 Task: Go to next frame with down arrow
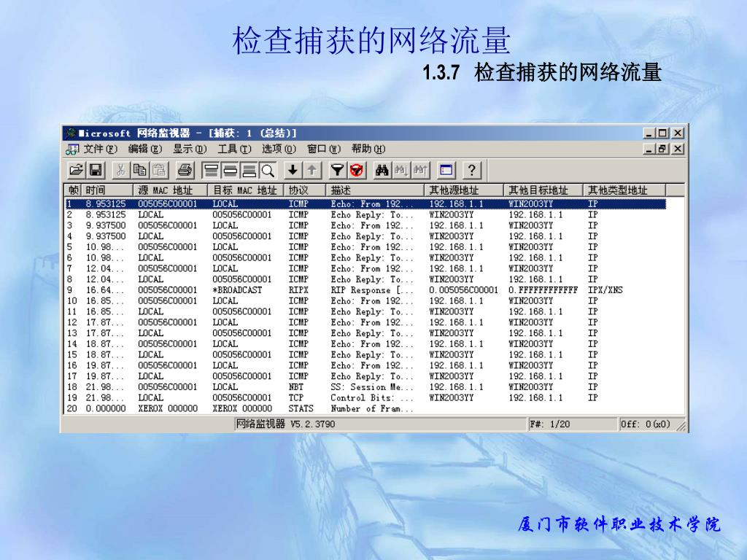tap(293, 170)
